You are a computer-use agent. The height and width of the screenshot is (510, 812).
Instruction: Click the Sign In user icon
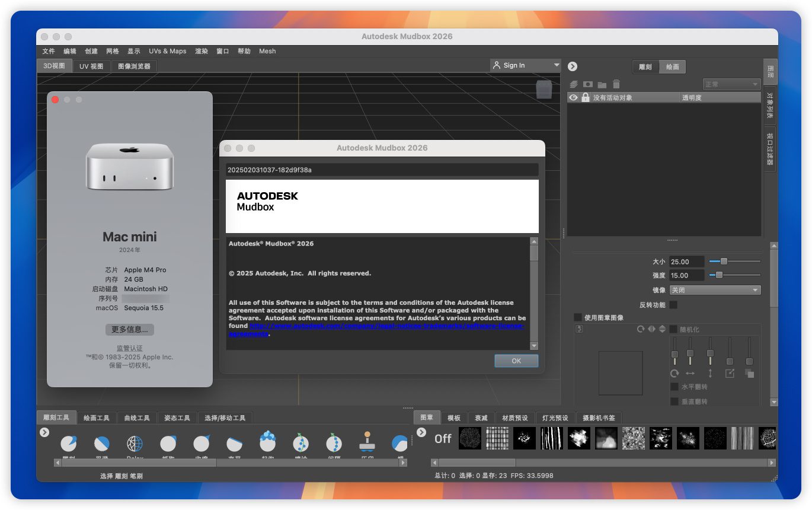coord(497,65)
